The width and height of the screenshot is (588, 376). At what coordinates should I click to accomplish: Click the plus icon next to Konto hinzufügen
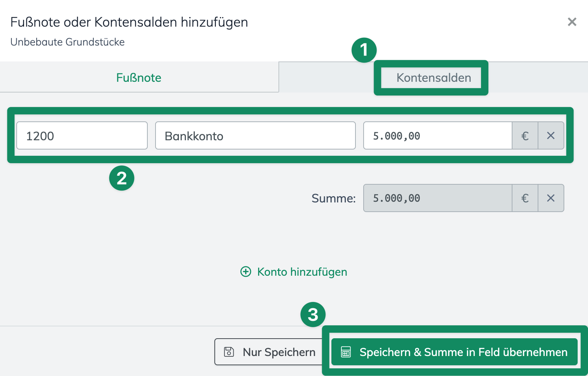245,272
